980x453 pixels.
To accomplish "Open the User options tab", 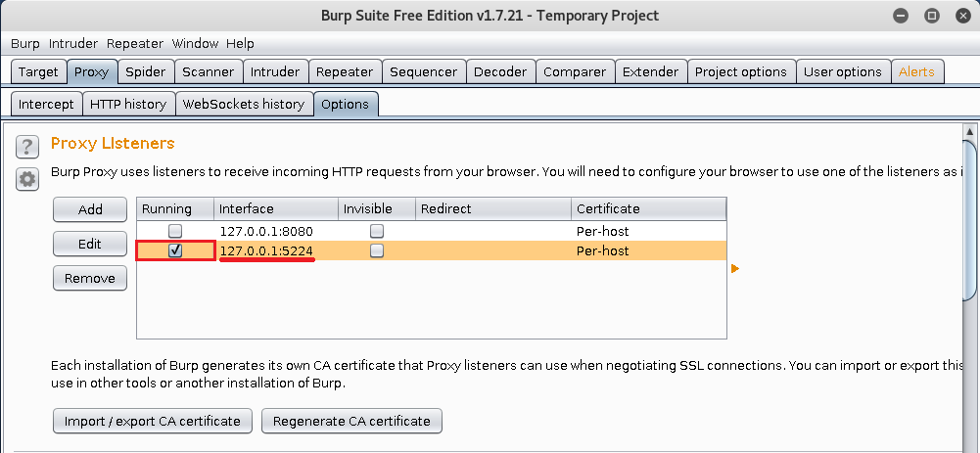I will tap(843, 71).
